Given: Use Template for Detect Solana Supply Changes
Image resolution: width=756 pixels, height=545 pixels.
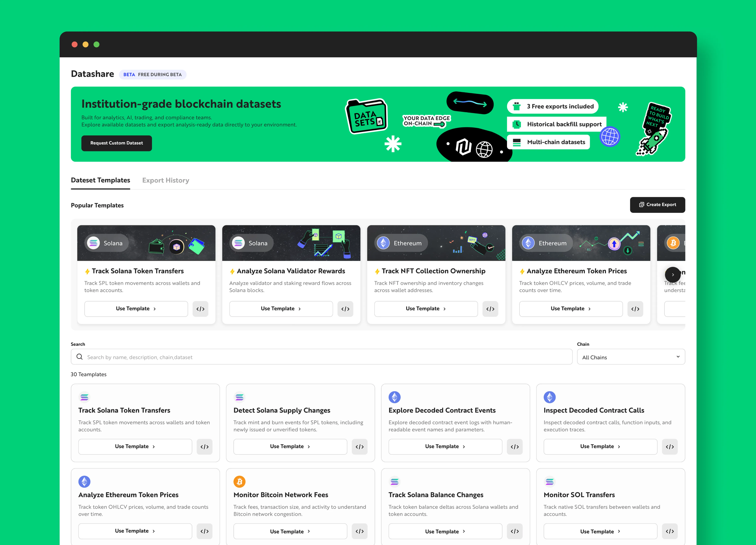Looking at the screenshot, I should [x=290, y=447].
